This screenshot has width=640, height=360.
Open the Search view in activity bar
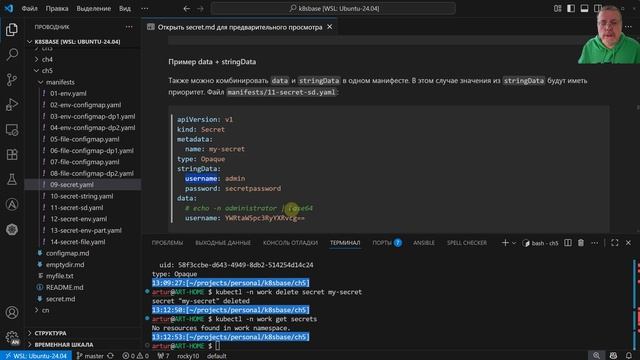12,54
